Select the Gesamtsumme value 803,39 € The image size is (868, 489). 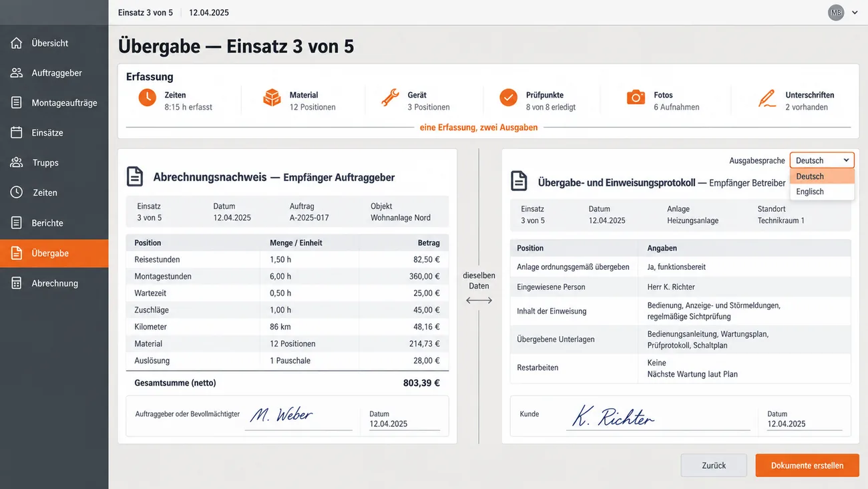click(421, 383)
